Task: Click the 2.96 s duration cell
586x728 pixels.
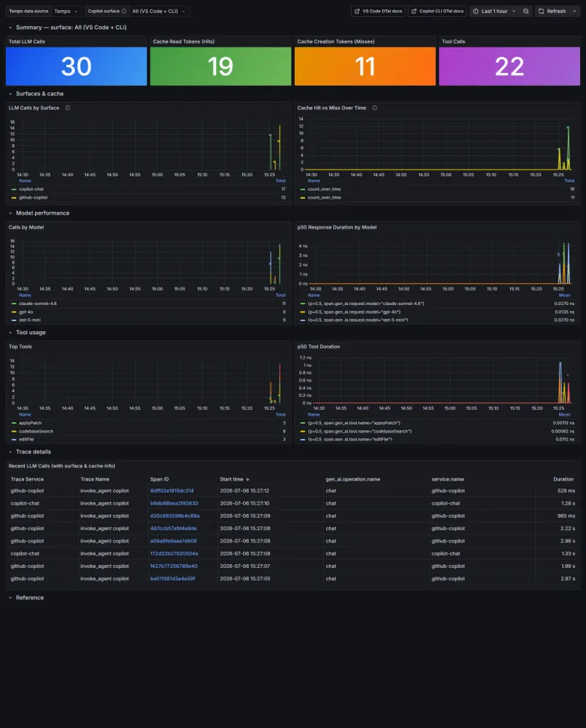Action: (x=567, y=541)
